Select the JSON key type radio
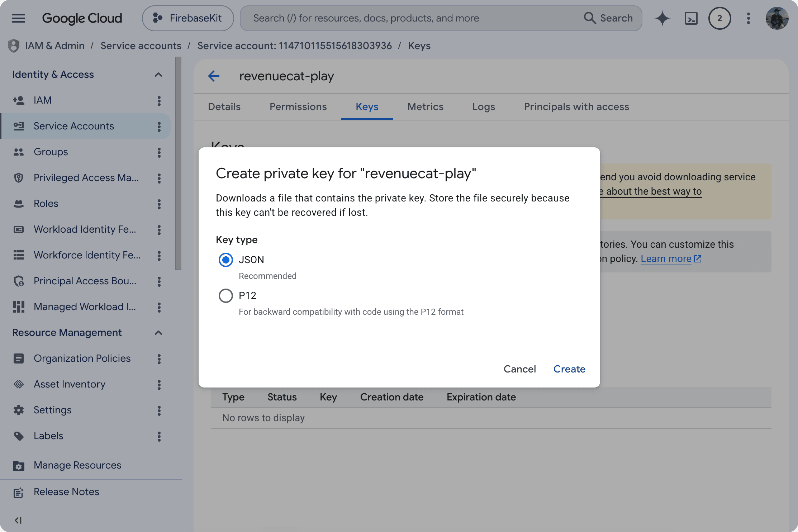Screen dimensions: 798x532 (226, 260)
